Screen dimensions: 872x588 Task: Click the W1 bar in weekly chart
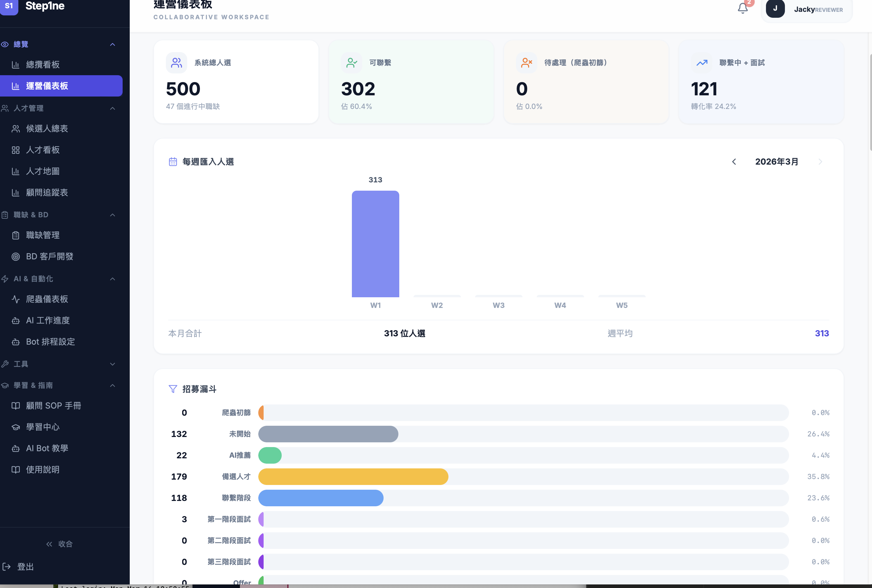pos(375,244)
